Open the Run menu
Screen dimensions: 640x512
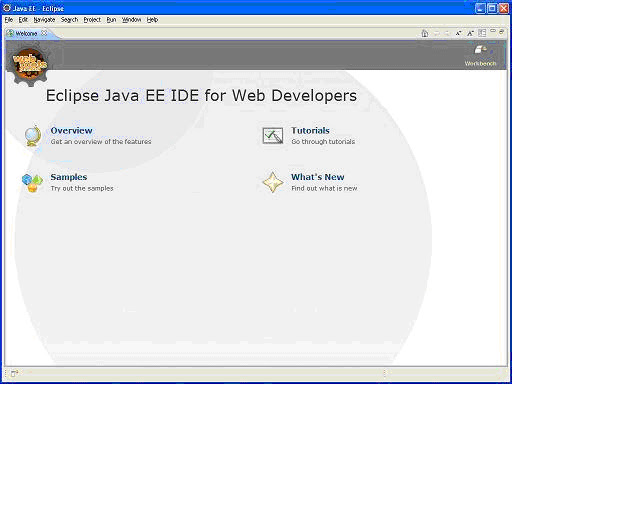click(111, 20)
